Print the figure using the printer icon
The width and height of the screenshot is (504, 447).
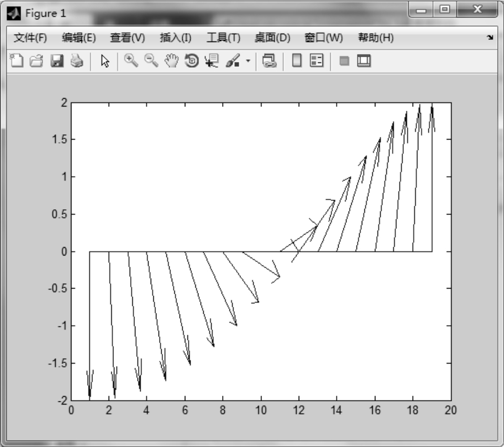coord(76,61)
